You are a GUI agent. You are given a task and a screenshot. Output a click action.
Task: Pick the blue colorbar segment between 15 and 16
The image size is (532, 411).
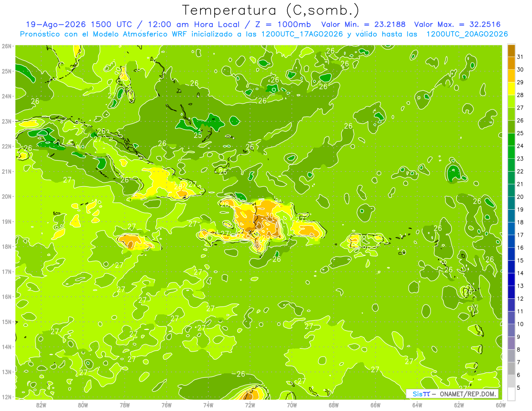coord(511,254)
